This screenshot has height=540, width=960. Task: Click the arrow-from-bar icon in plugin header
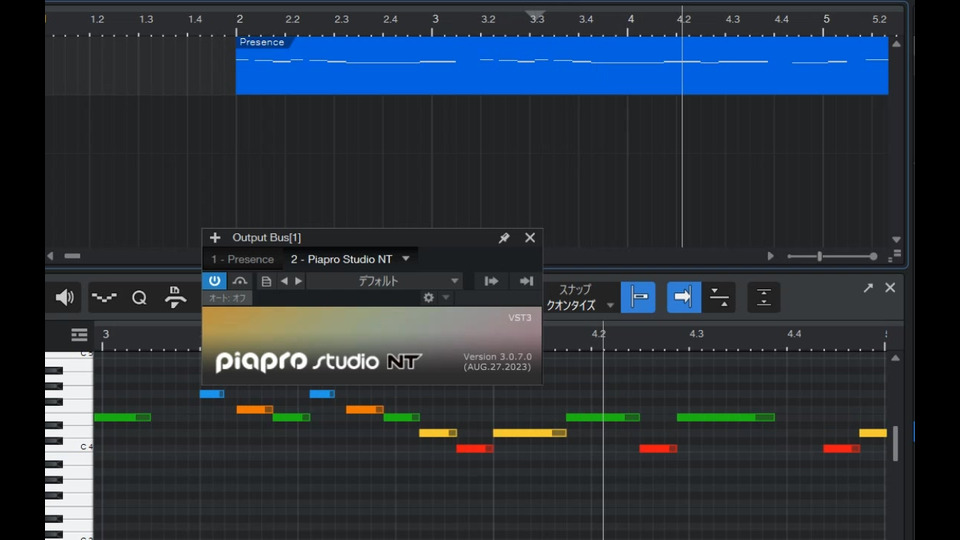tap(492, 281)
